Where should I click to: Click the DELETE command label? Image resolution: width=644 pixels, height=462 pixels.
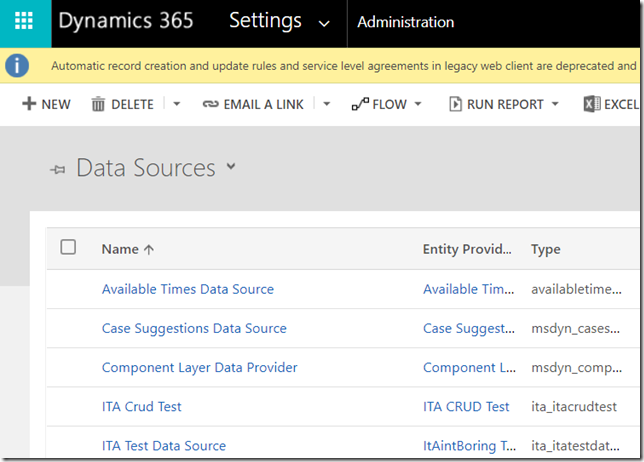132,105
